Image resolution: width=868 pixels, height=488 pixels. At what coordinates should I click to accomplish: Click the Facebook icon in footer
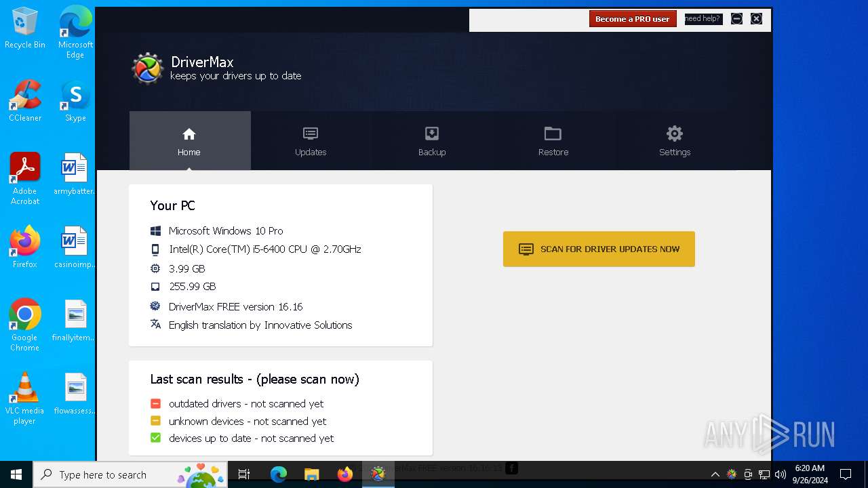tap(512, 468)
